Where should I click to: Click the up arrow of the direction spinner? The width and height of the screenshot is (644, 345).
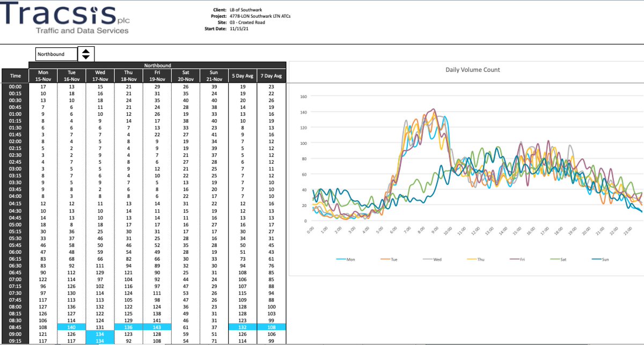click(x=86, y=50)
